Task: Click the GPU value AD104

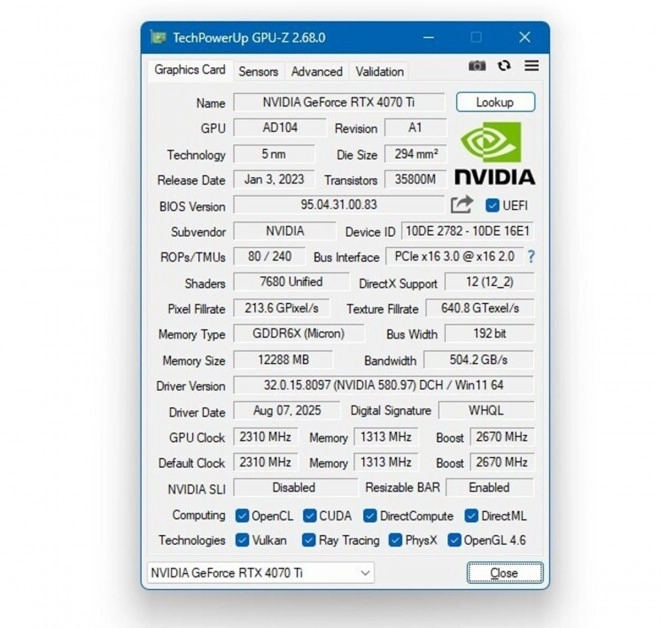Action: coord(279,128)
